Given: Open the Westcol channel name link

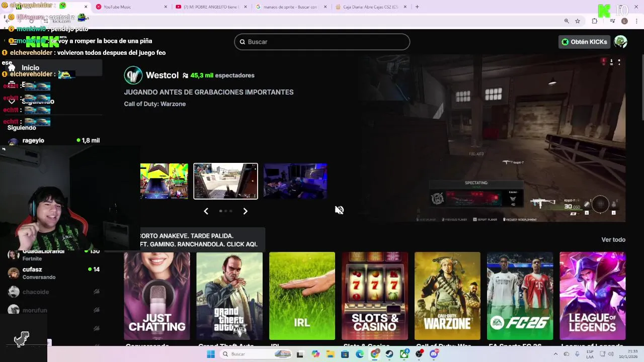Looking at the screenshot, I should [162, 75].
